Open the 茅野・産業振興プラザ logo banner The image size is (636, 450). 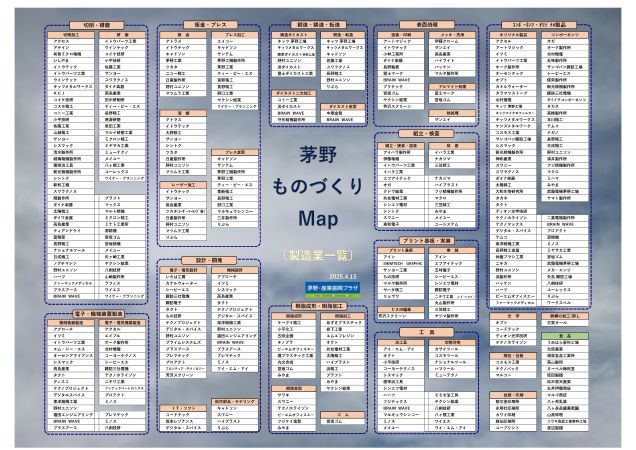click(x=333, y=289)
